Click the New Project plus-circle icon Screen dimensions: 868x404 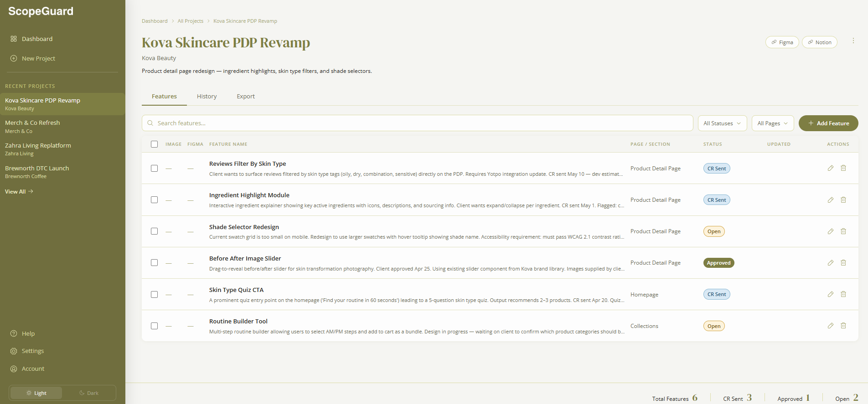[x=14, y=58]
